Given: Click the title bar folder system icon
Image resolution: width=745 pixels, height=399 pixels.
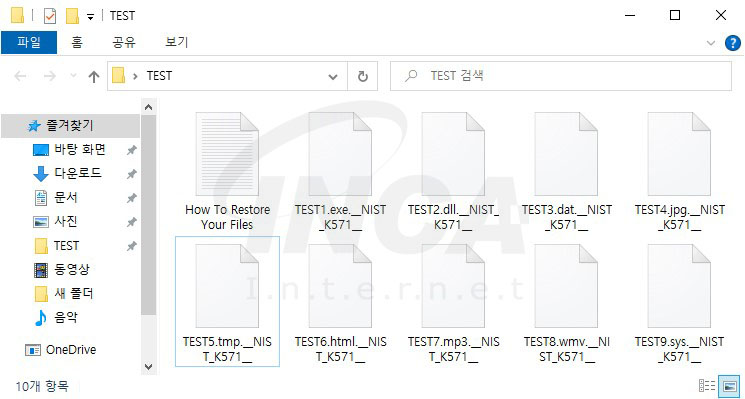Looking at the screenshot, I should [18, 16].
